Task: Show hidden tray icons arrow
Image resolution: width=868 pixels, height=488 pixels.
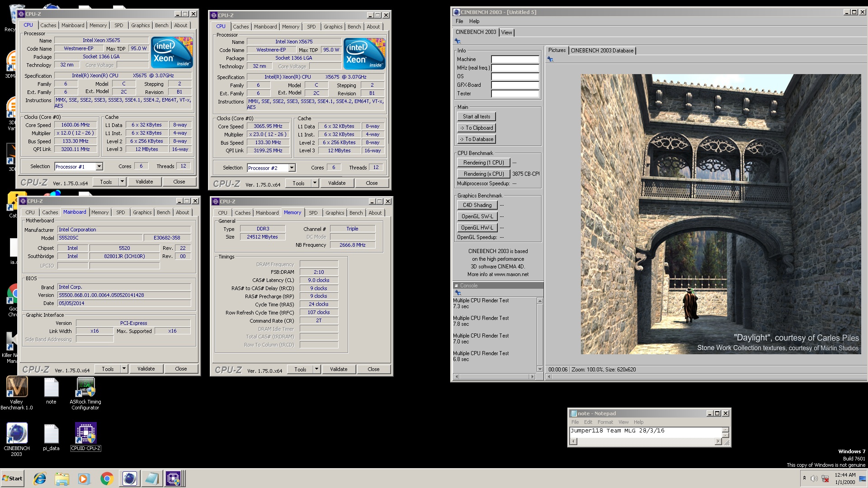Action: pos(804,478)
